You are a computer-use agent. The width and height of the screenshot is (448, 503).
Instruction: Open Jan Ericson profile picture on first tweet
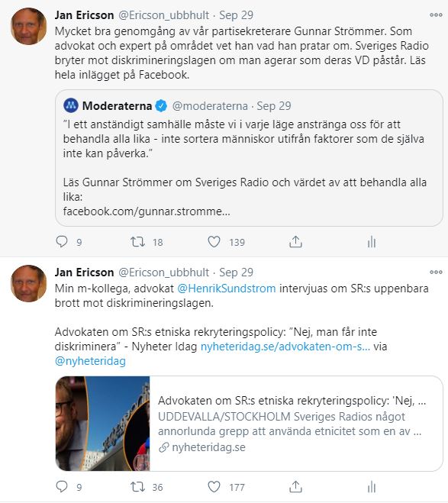(28, 26)
